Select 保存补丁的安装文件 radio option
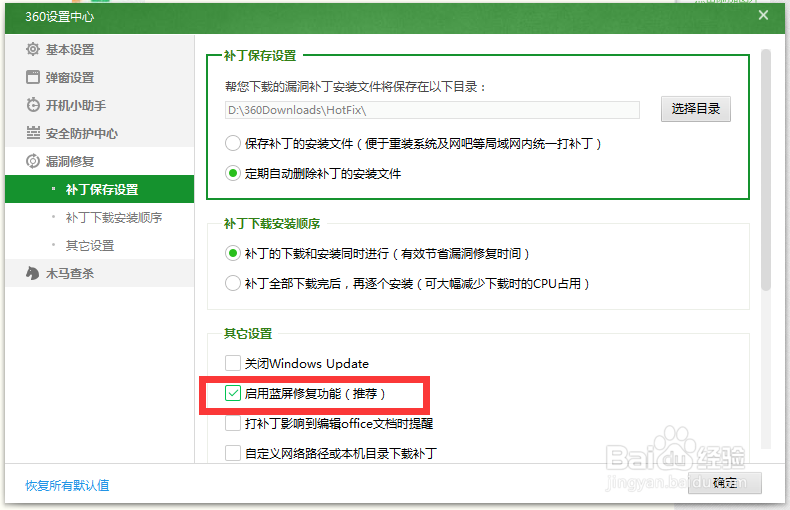790x510 pixels. click(x=233, y=144)
